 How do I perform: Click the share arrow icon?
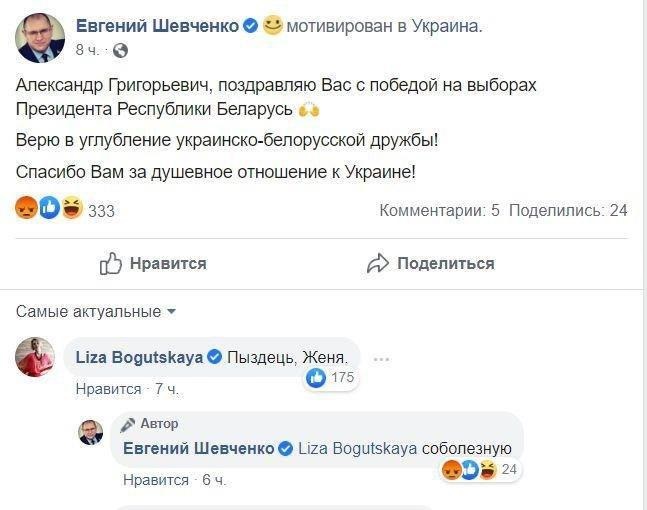[x=377, y=264]
